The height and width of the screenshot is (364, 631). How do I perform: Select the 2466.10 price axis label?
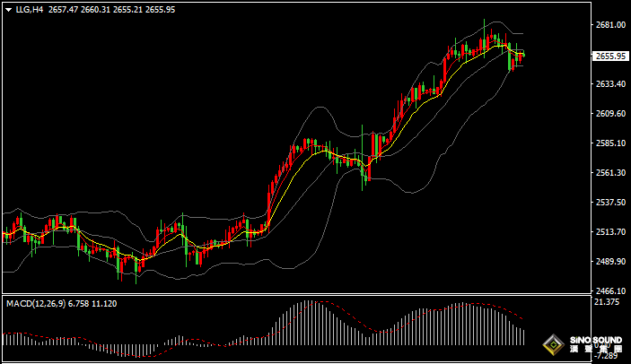coord(610,290)
